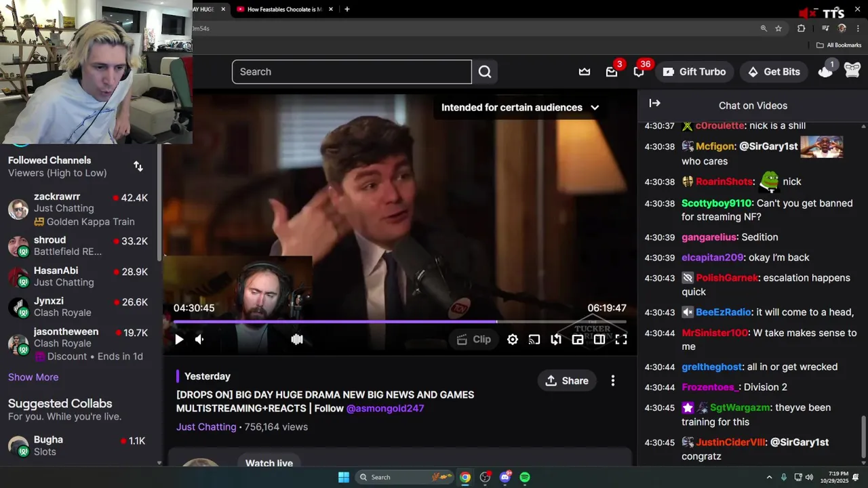868x488 pixels.
Task: Click the left sidebar scrollbar
Action: point(159,203)
